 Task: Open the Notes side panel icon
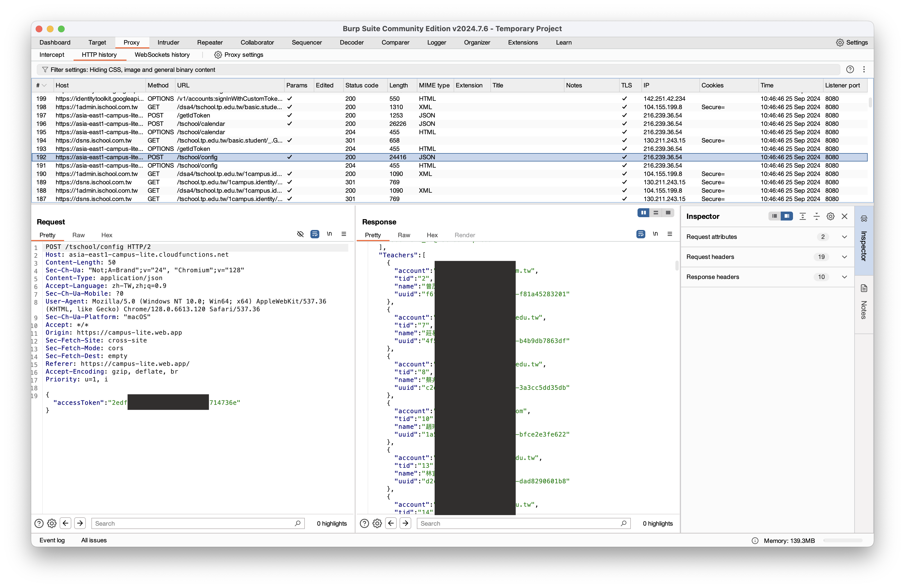pos(864,288)
